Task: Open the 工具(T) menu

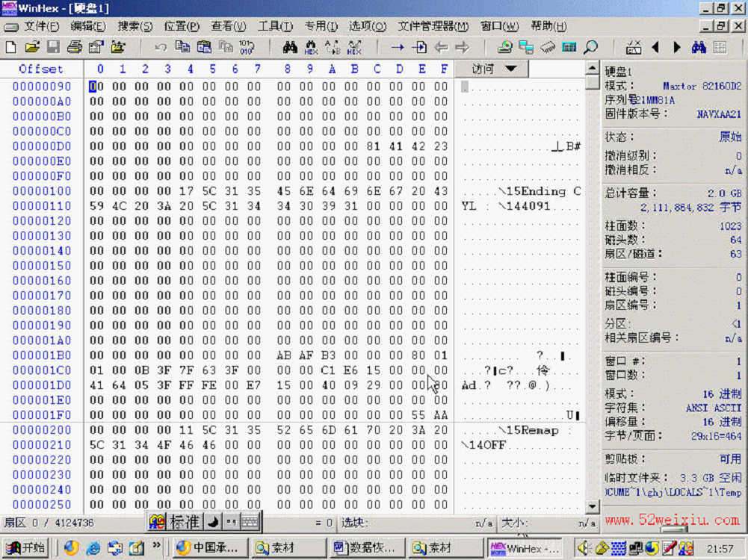Action: (x=275, y=26)
